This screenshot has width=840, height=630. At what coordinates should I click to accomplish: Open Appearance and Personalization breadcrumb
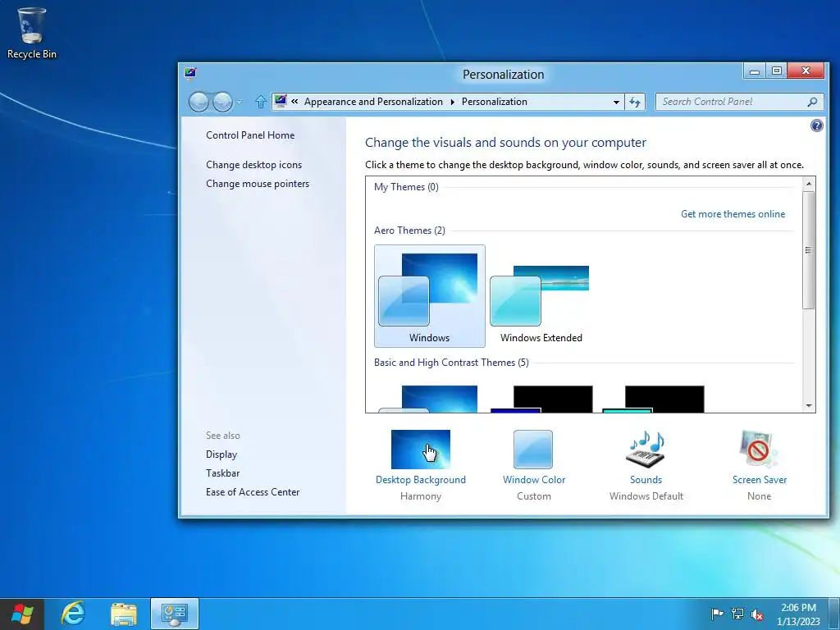coord(373,102)
